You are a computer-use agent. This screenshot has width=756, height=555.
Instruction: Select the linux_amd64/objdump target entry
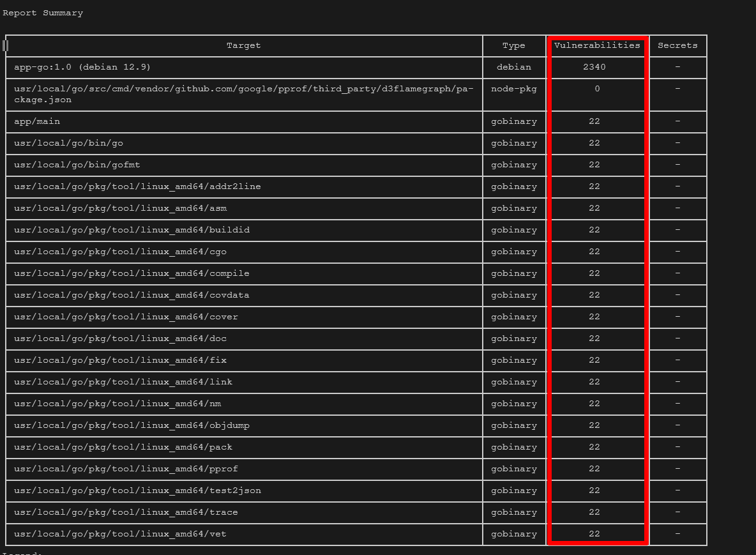tap(132, 425)
